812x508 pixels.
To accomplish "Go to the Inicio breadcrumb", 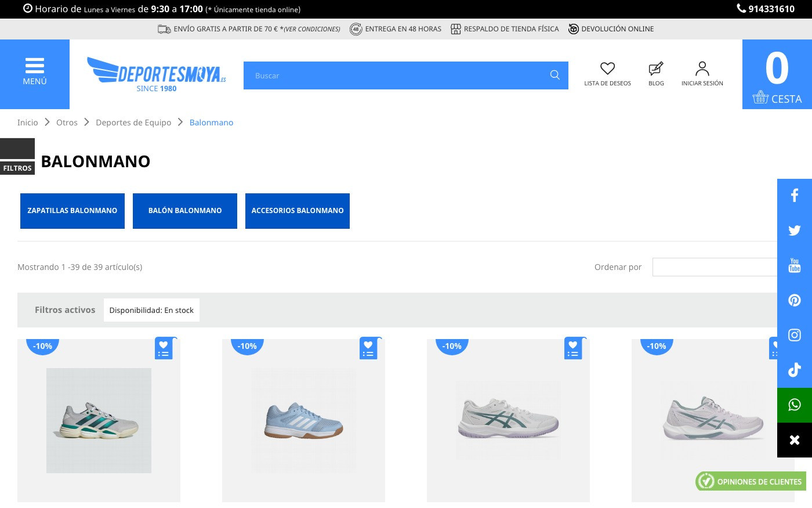I will point(28,123).
